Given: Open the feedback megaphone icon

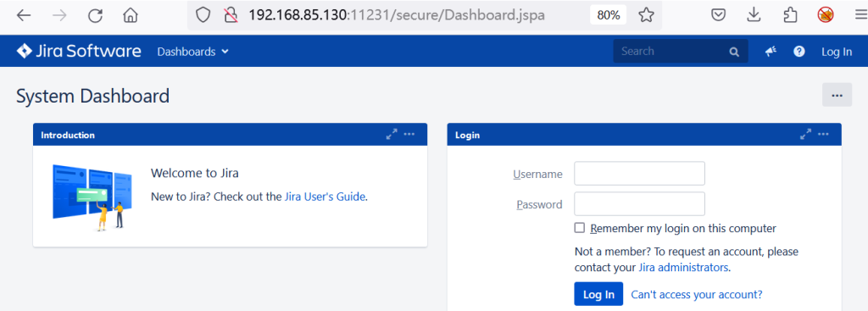Looking at the screenshot, I should [771, 52].
